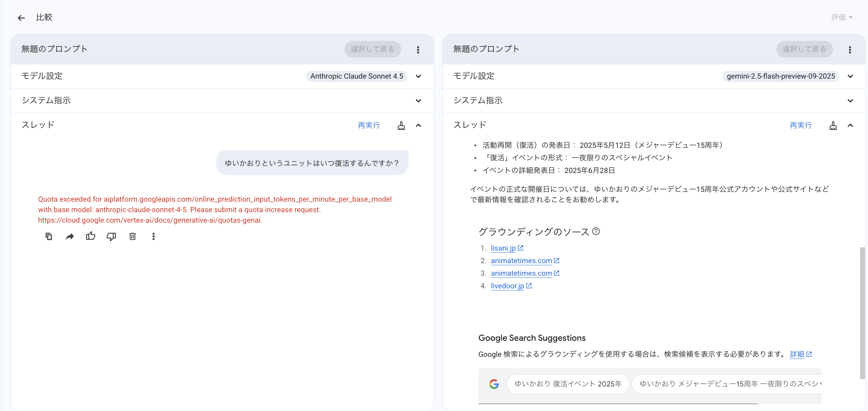The height and width of the screenshot is (411, 868).
Task: Collapse the right スレッド section
Action: (850, 125)
